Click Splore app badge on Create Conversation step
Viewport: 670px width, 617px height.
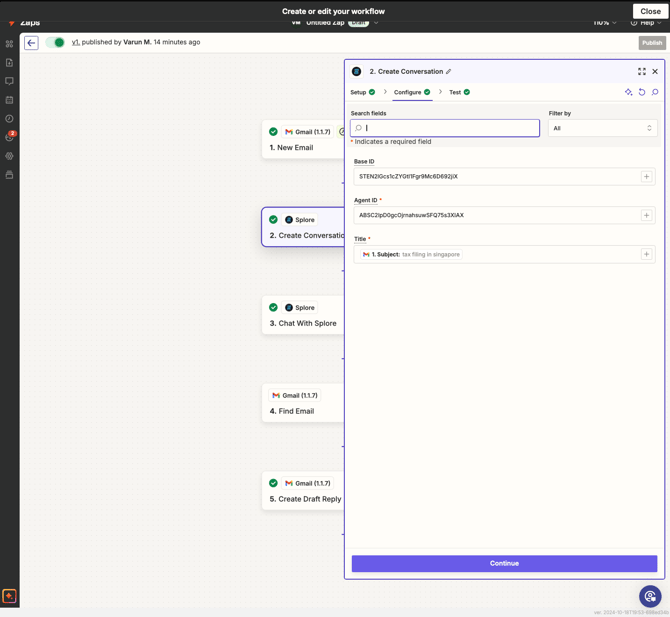(300, 220)
